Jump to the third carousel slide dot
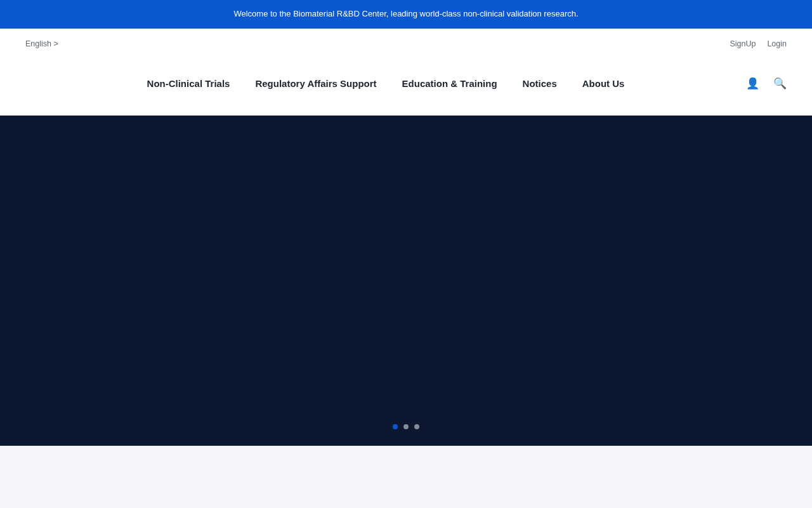This screenshot has height=508, width=812. click(x=417, y=427)
